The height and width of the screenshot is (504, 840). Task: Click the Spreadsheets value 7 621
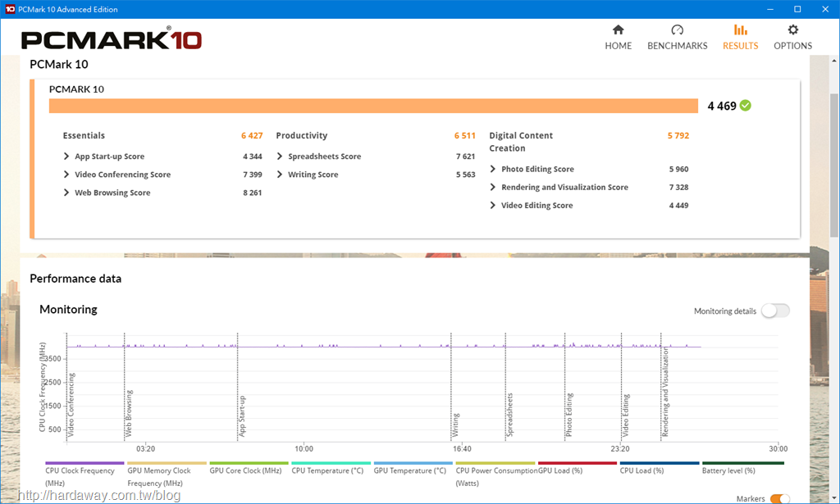pos(466,157)
